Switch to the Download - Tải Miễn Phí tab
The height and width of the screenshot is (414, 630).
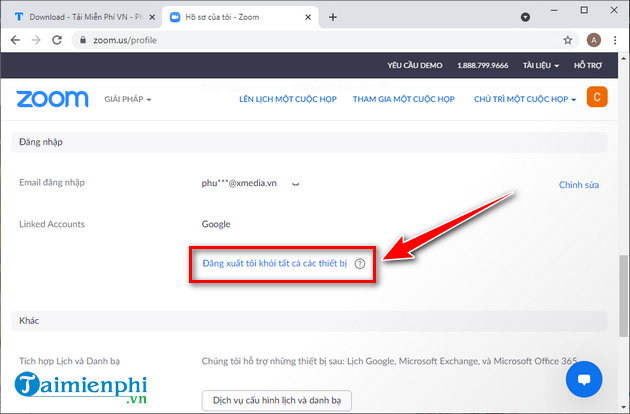(82, 17)
